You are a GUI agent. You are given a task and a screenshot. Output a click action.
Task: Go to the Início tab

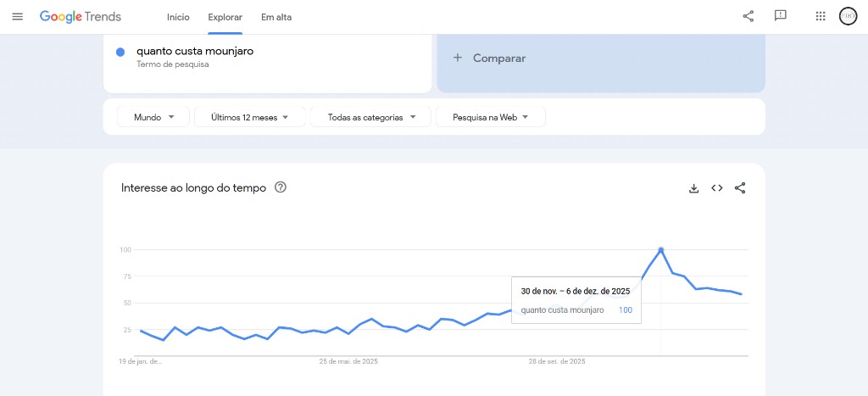[178, 17]
